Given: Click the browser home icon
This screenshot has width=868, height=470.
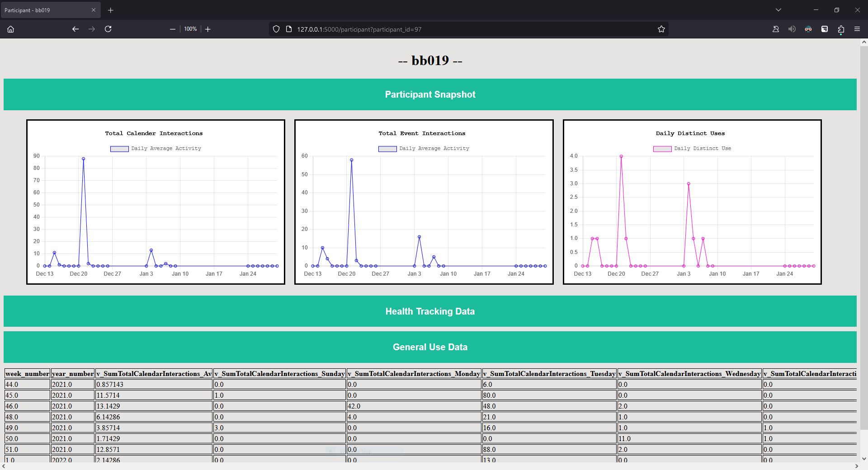Looking at the screenshot, I should point(11,29).
